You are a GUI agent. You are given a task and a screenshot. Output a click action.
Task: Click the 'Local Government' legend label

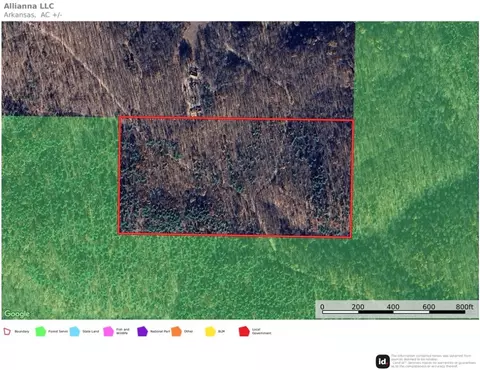[x=261, y=331]
